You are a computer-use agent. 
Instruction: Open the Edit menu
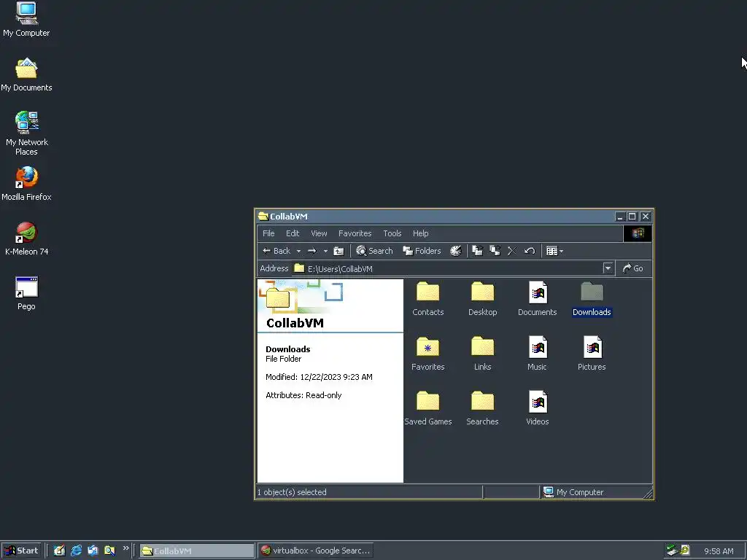tap(293, 233)
